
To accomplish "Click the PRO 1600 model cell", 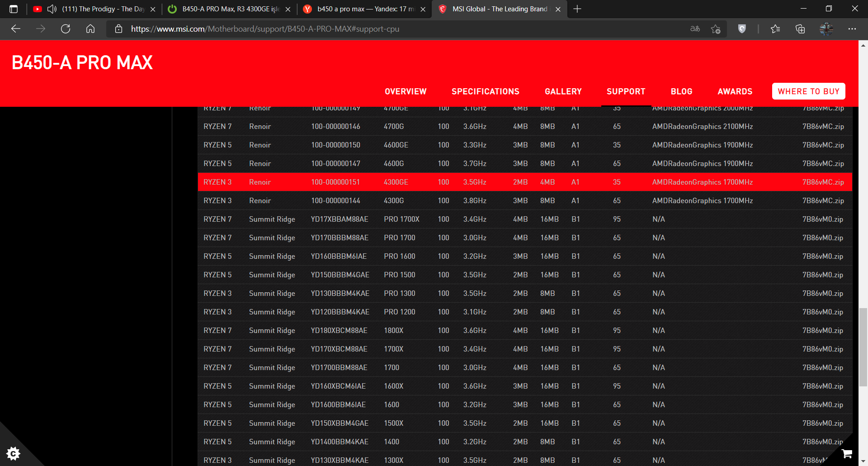I will (400, 257).
